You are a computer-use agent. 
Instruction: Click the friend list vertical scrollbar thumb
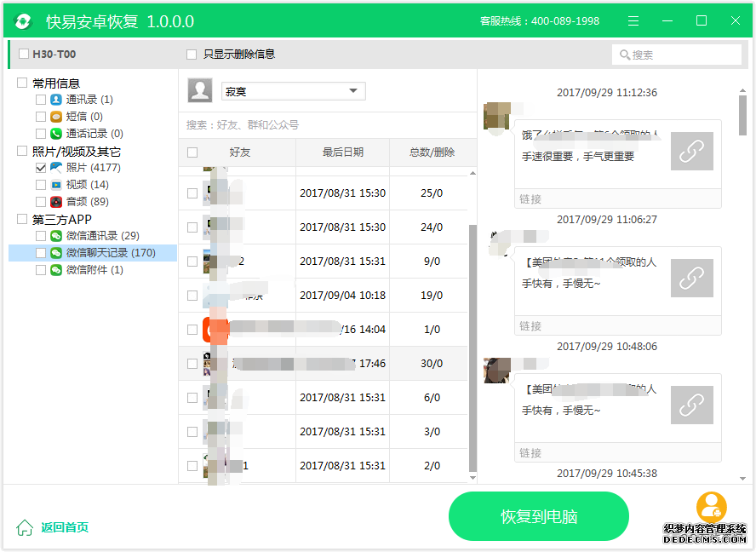(x=472, y=348)
